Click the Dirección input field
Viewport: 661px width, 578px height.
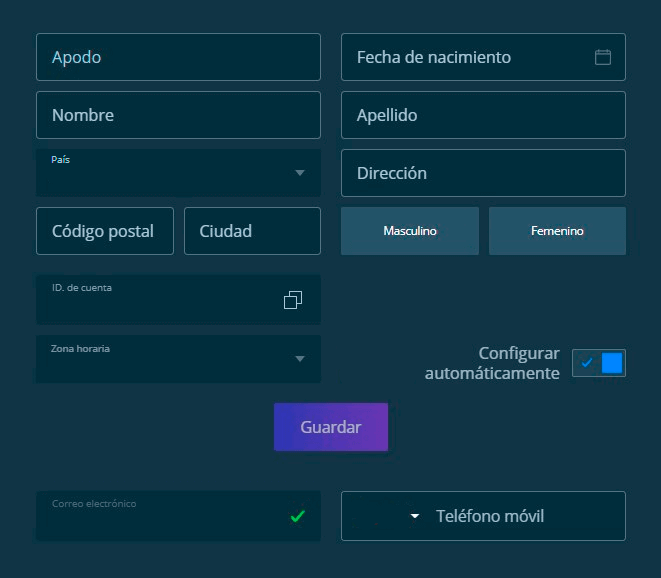[483, 173]
